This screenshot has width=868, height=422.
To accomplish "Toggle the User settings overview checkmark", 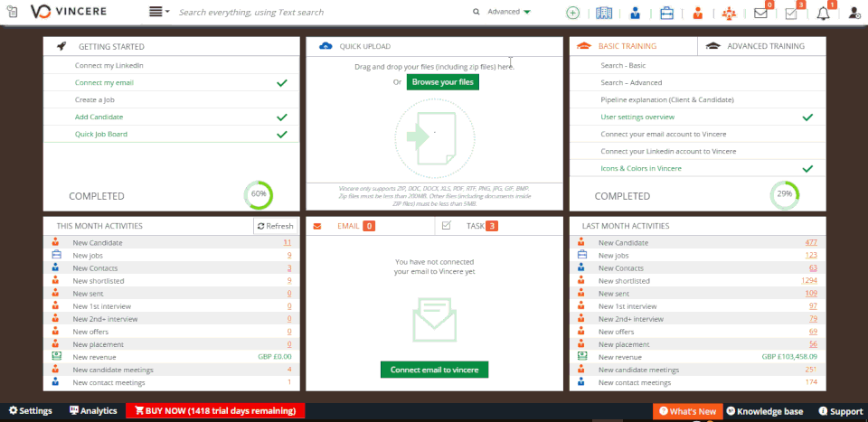I will [x=807, y=117].
